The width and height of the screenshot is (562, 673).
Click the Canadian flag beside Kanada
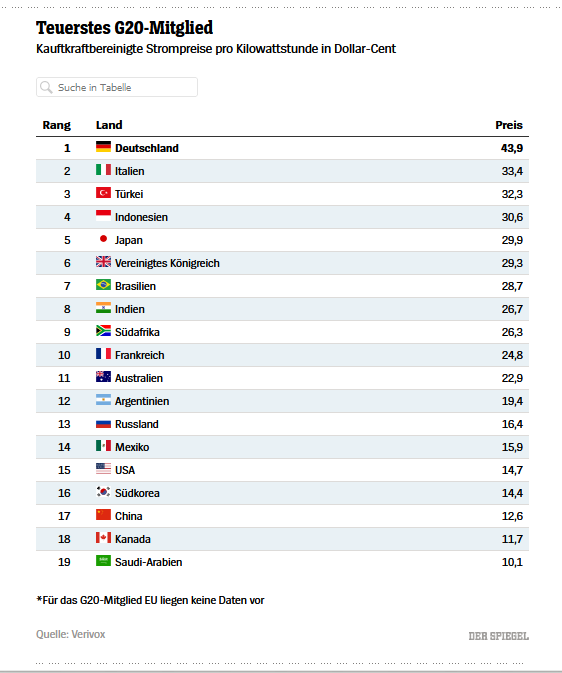(103, 537)
